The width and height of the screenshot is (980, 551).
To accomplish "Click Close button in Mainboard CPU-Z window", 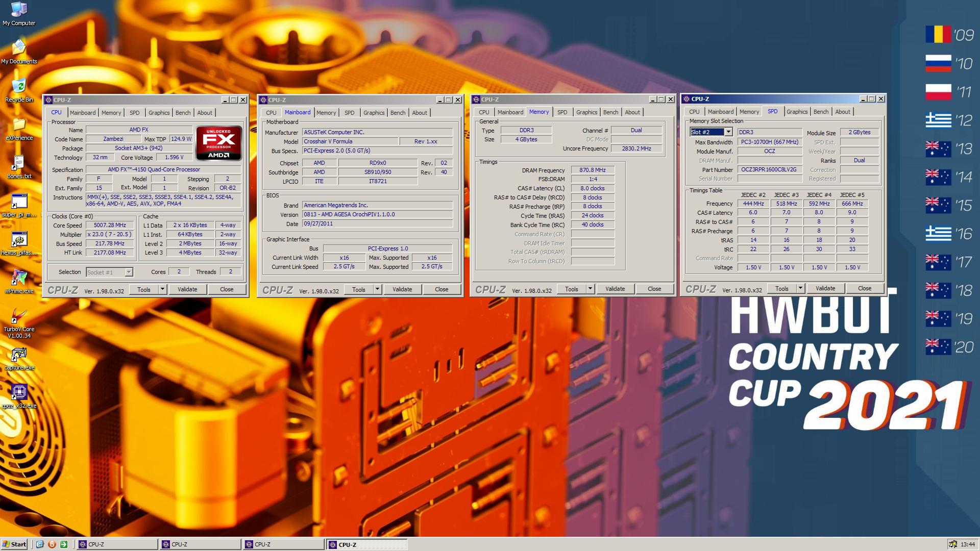I will [x=442, y=289].
